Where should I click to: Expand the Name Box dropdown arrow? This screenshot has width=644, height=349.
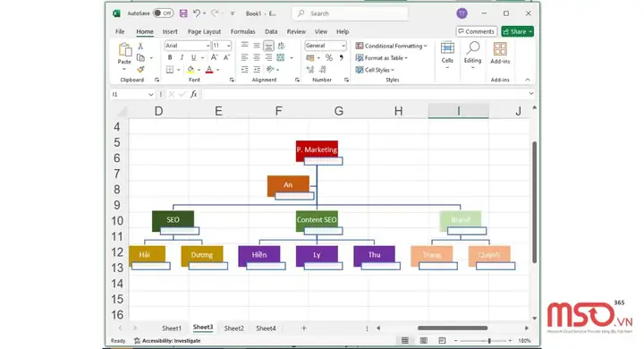coord(151,95)
